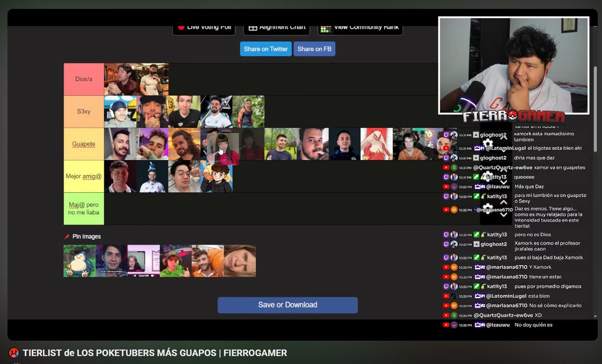Image resolution: width=602 pixels, height=364 pixels.
Task: Select tank-top man outdoors image in S3xy row
Action: (x=248, y=112)
